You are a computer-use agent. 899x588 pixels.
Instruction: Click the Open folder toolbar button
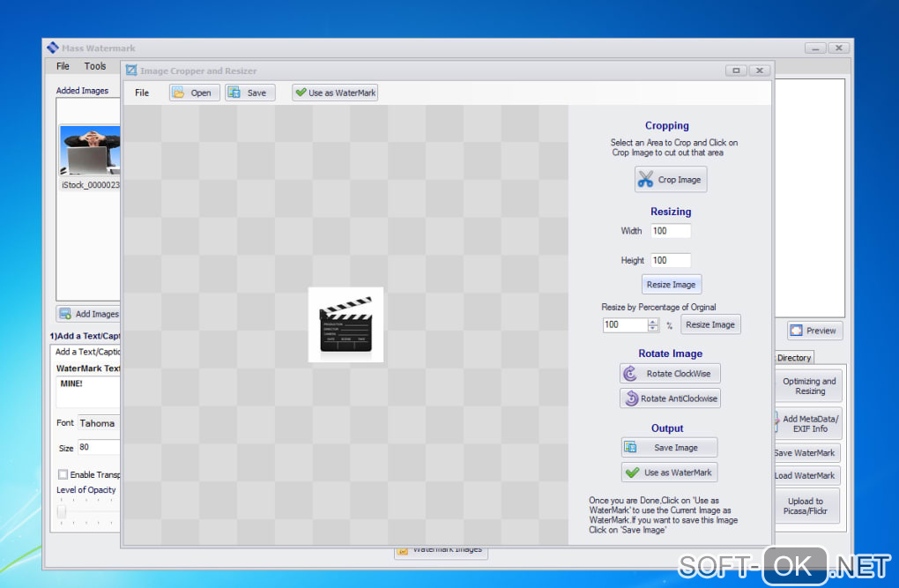tap(194, 93)
